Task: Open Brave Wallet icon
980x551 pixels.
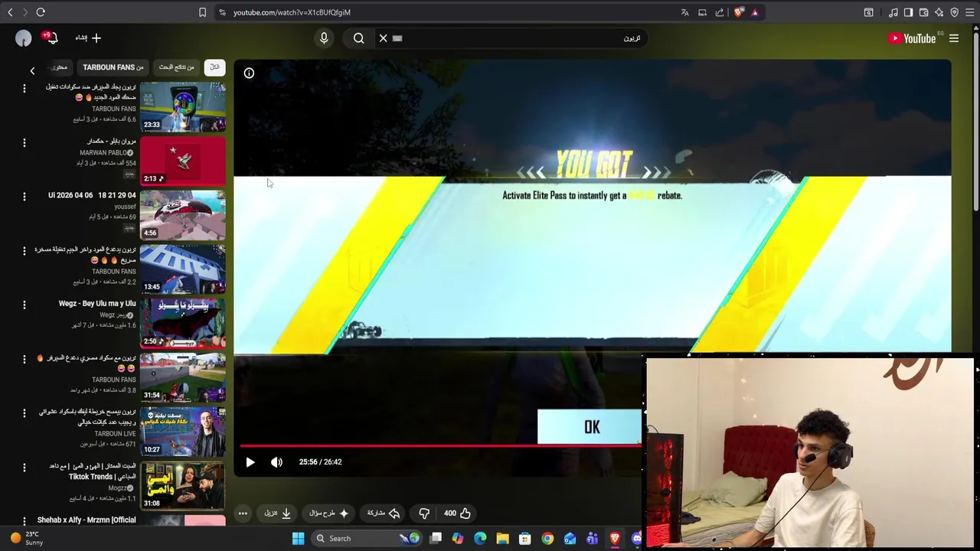Action: (x=923, y=12)
